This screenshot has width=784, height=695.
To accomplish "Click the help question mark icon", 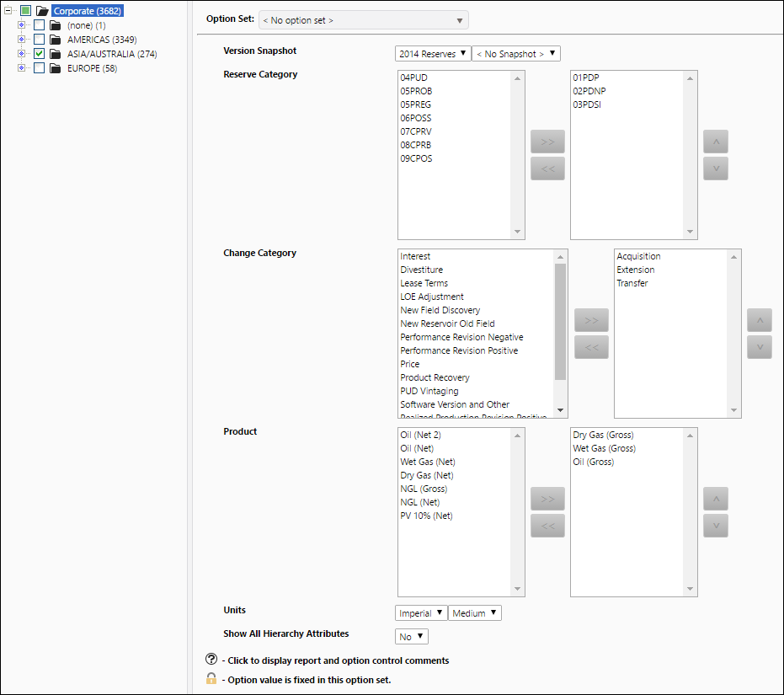I will [211, 659].
